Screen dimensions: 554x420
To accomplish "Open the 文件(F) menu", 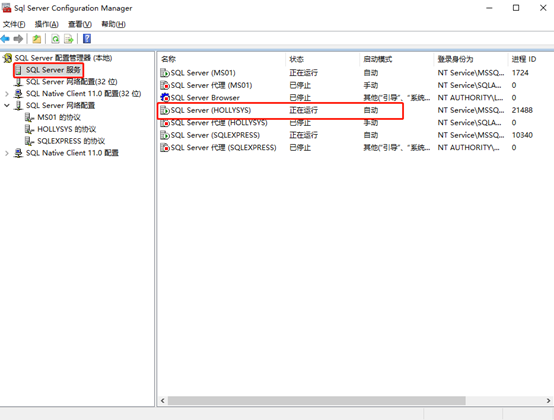I will 14,24.
